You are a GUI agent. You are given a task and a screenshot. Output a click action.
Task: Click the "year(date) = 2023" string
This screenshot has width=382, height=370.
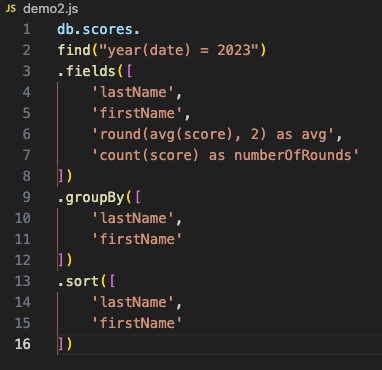179,51
